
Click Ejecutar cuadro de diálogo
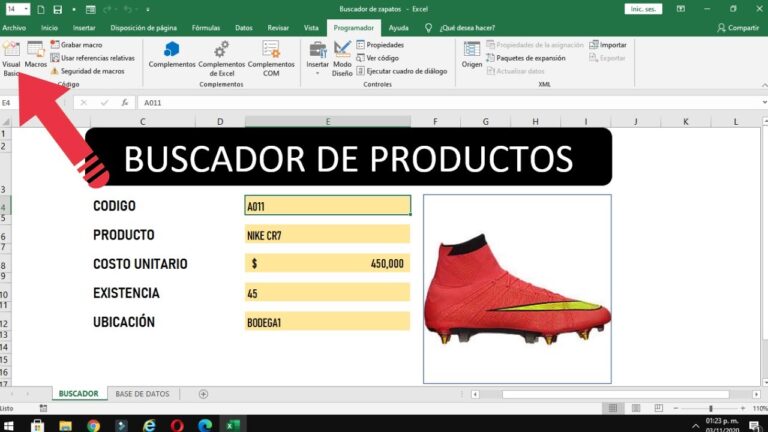click(402, 71)
